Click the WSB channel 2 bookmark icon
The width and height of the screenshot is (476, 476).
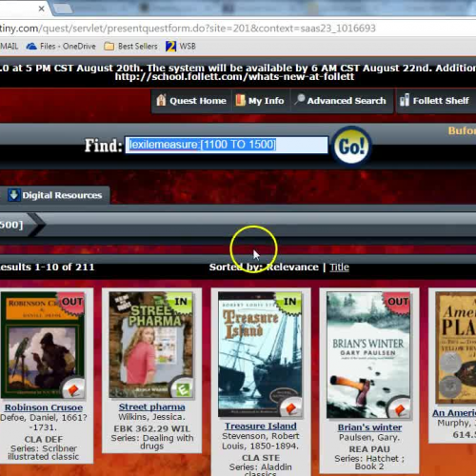click(170, 47)
